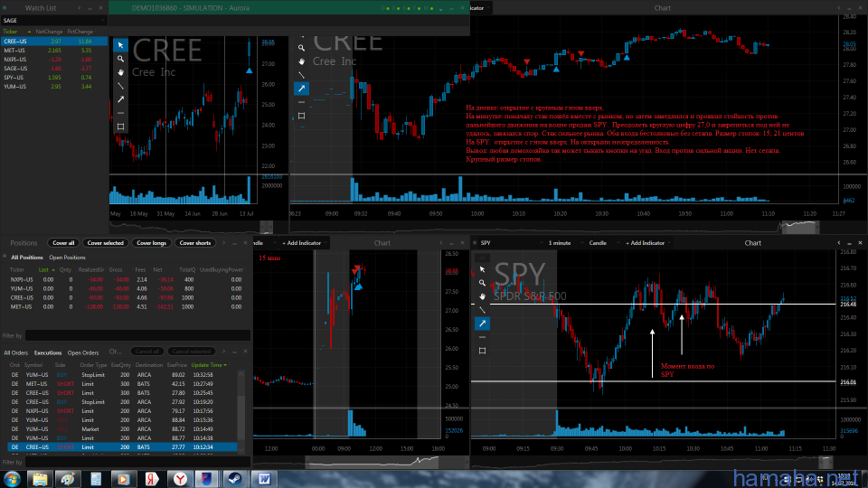Click back arrow of SPY chart panel

pyautogui.click(x=839, y=243)
